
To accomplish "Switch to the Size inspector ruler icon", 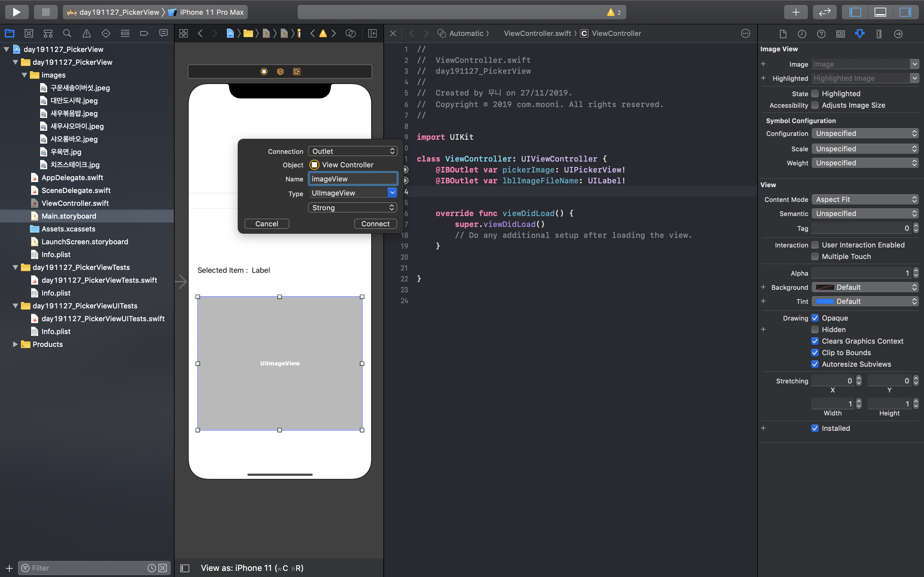I will click(879, 34).
